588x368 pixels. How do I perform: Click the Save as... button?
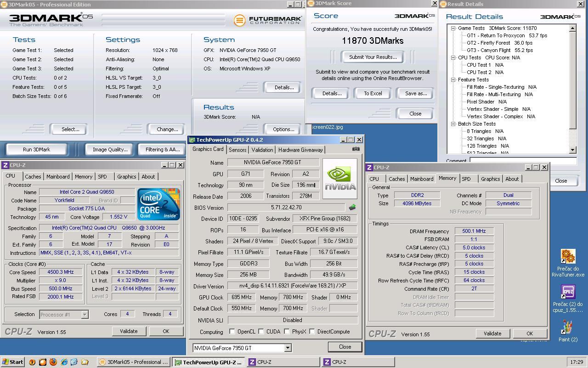(x=416, y=93)
